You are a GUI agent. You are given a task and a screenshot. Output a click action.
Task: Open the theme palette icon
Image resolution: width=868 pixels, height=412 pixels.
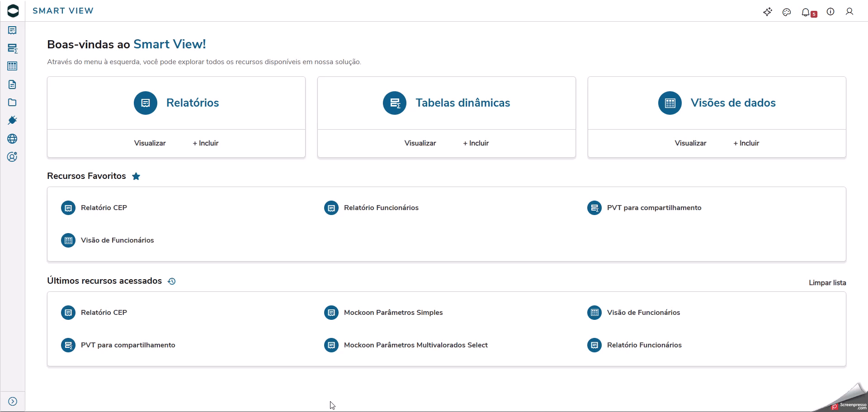coord(787,12)
